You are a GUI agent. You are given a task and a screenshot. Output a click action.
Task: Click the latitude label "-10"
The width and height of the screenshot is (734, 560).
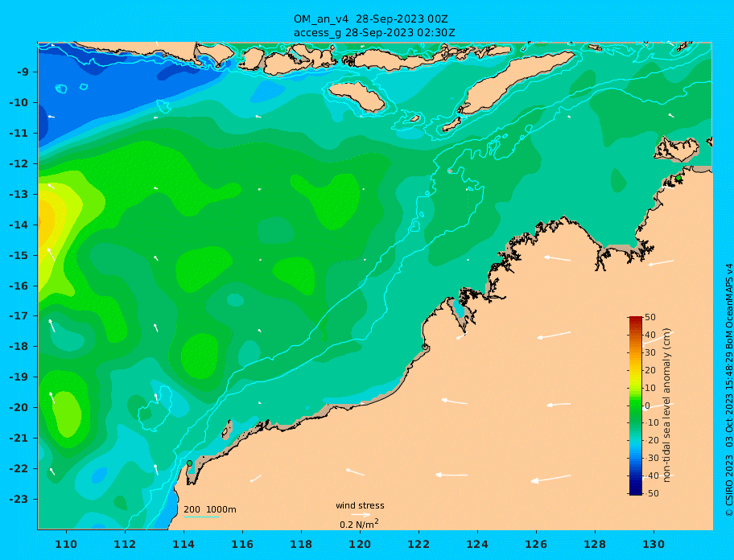(19, 102)
